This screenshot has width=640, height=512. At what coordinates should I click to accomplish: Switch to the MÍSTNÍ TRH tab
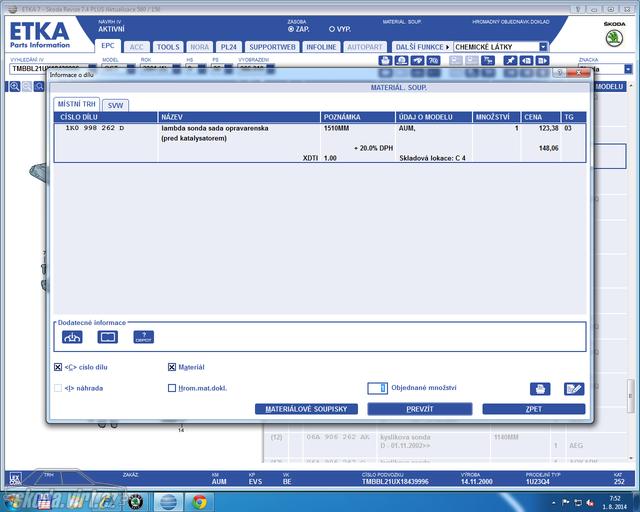point(77,104)
